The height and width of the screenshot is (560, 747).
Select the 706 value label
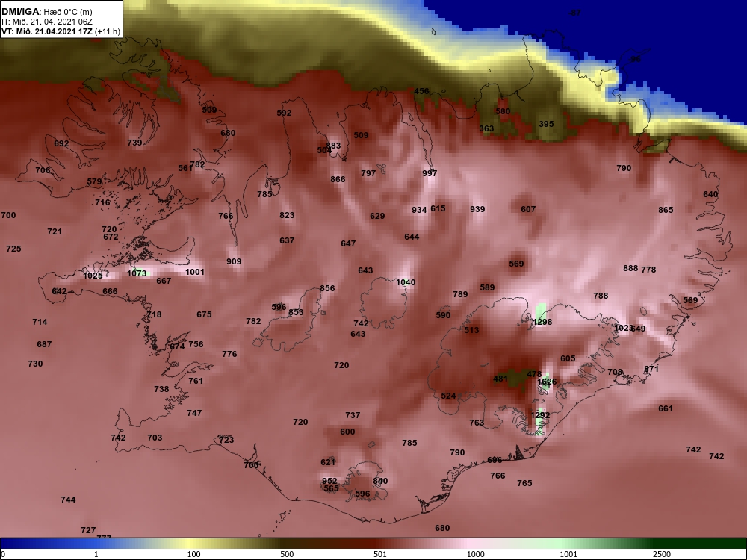click(x=43, y=170)
